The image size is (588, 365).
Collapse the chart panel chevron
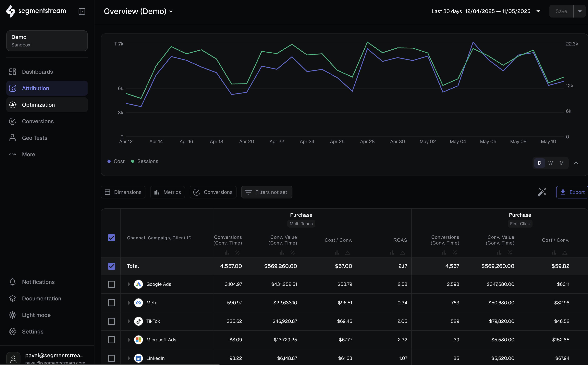click(x=576, y=163)
